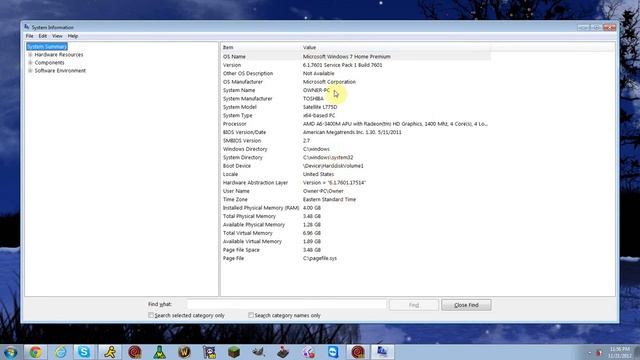Enable Search category names only checkbox
The image size is (640, 360).
[x=251, y=315]
